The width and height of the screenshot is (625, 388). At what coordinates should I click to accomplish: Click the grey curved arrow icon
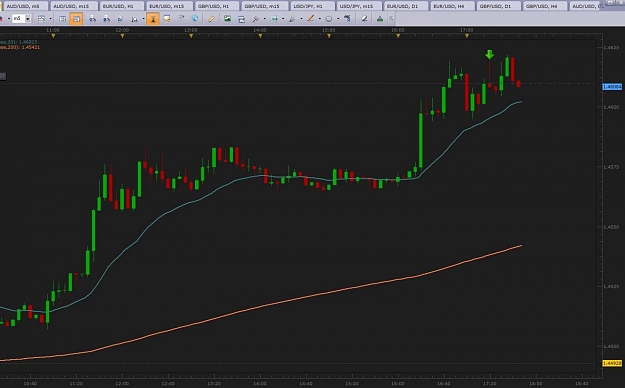point(181,18)
